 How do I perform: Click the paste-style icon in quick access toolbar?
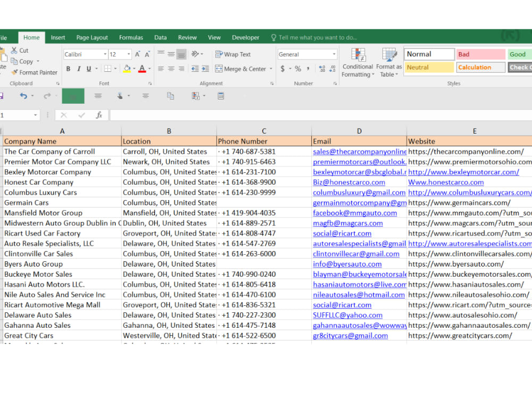(171, 96)
